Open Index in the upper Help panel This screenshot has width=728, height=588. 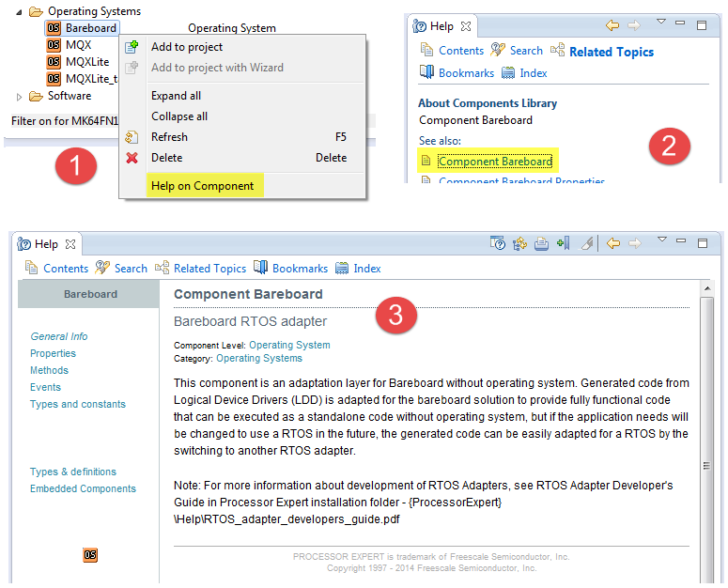pos(533,73)
